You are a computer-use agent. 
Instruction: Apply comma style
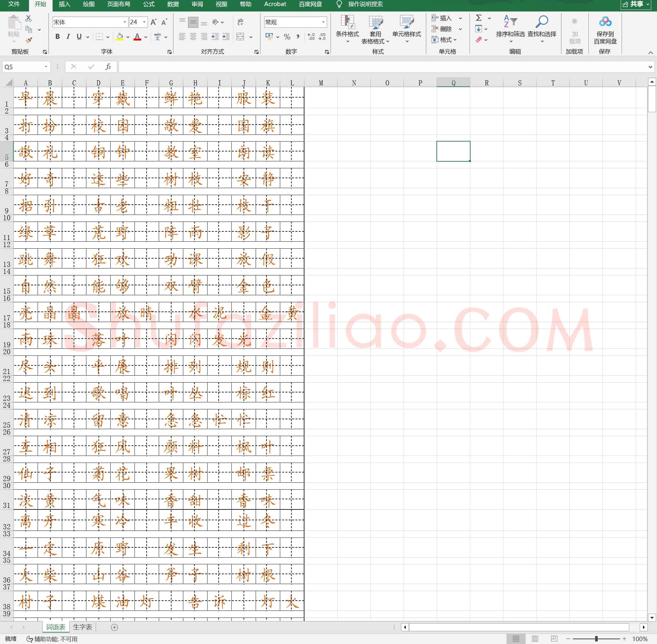298,37
